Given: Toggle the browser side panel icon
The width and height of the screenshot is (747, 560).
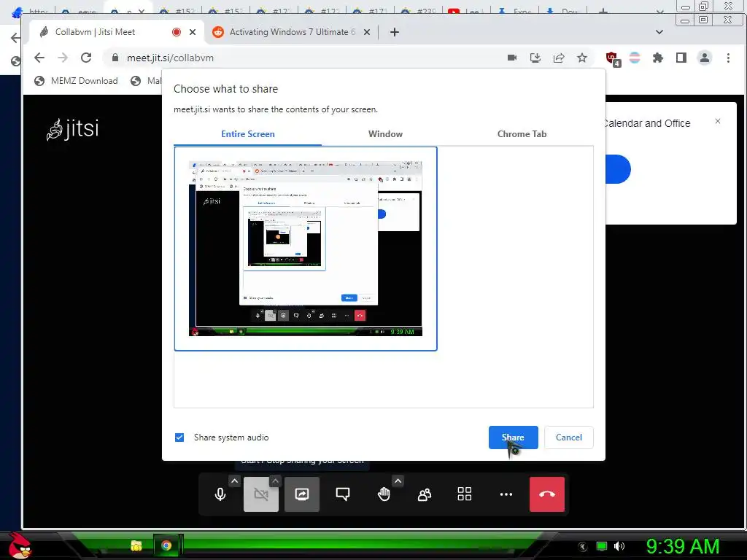Looking at the screenshot, I should coord(681,58).
